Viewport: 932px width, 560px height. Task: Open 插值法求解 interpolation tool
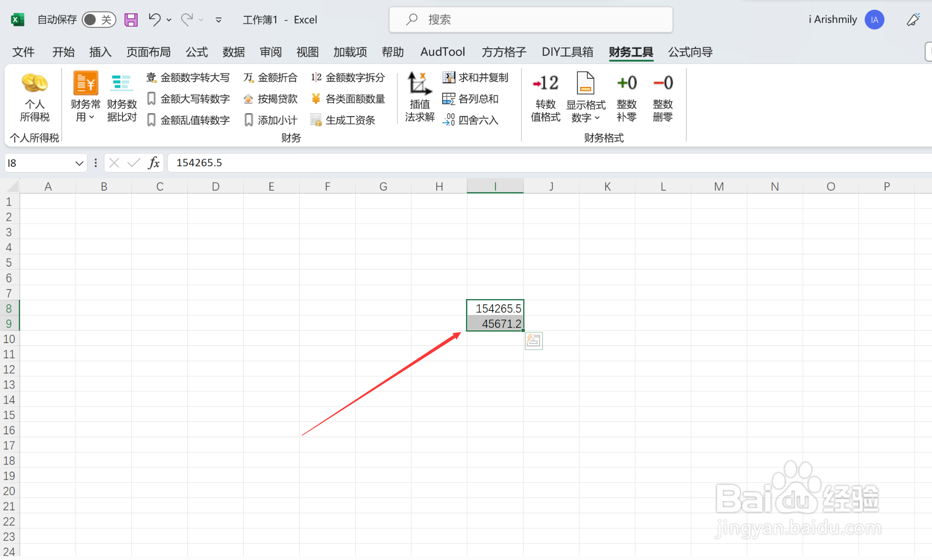[x=420, y=97]
